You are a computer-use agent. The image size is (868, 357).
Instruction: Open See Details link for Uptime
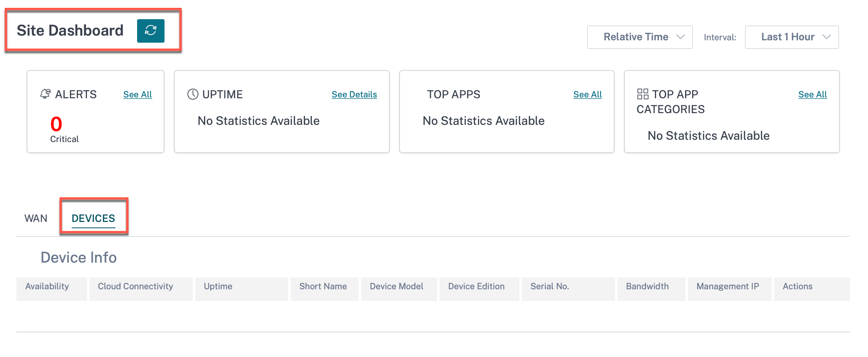tap(354, 94)
